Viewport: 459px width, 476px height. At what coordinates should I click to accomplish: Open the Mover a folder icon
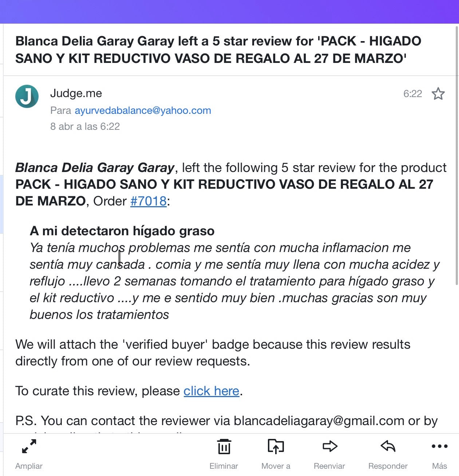tap(276, 446)
